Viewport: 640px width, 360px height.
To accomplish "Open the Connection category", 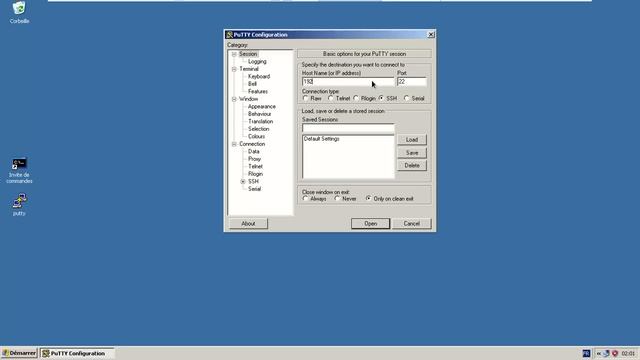I will (x=252, y=144).
